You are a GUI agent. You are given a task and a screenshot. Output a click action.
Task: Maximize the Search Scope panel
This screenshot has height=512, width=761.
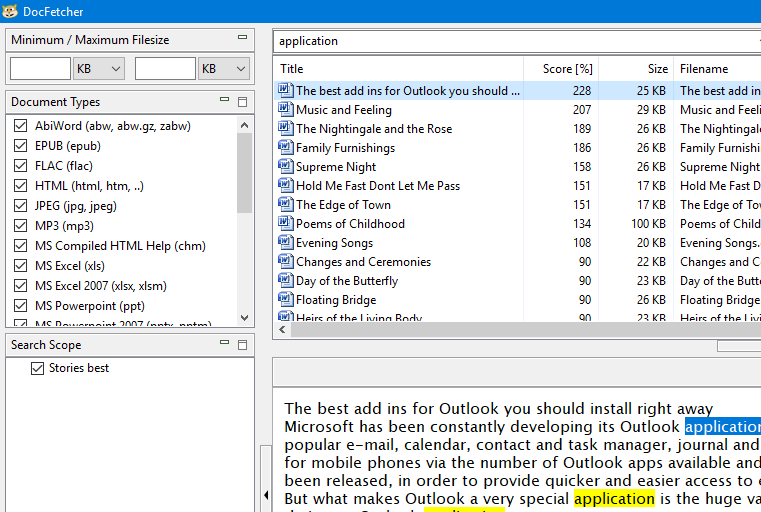pyautogui.click(x=243, y=345)
